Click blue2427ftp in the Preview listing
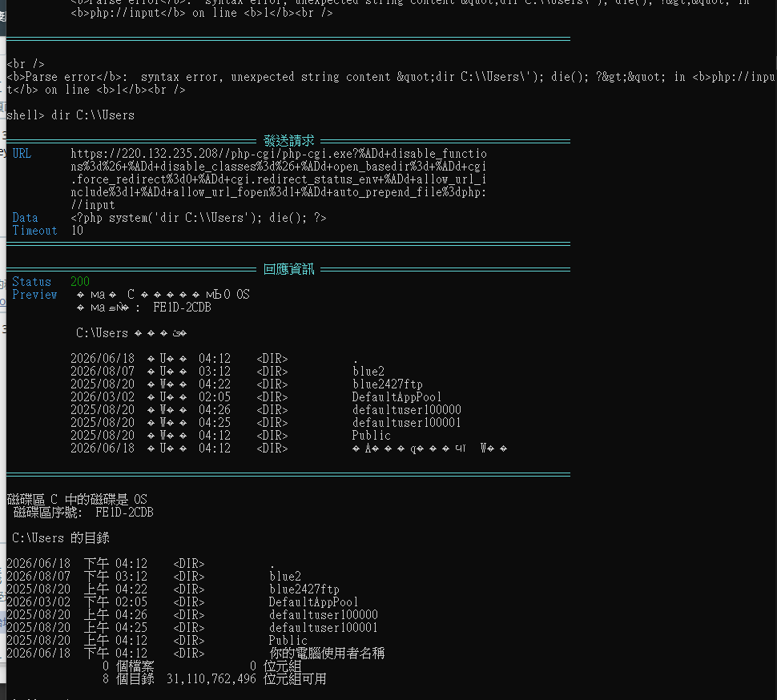Screen dimensions: 777x700 pos(388,384)
